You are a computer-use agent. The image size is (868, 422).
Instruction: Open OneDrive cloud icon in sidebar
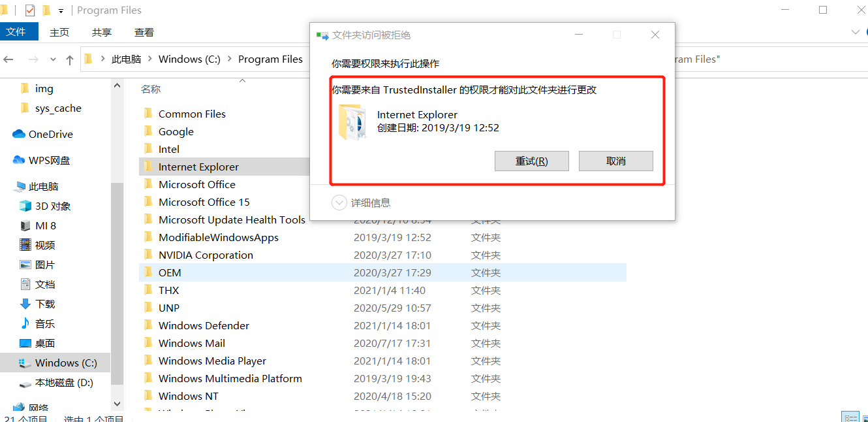19,134
